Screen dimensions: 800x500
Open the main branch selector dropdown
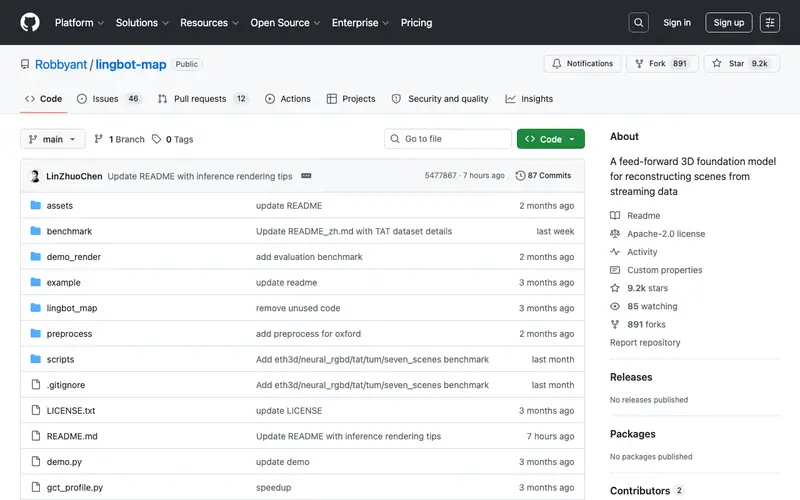tap(53, 139)
